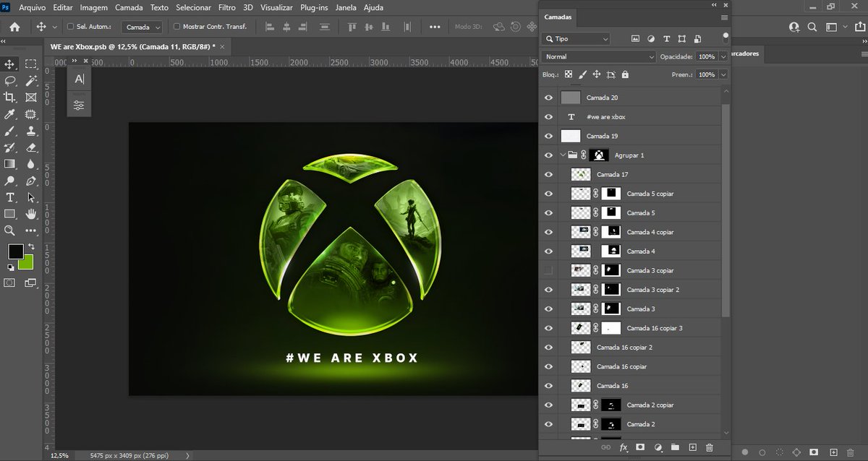Screen dimensions: 868x461
Task: Hide the Camada 20 layer
Action: tap(549, 98)
